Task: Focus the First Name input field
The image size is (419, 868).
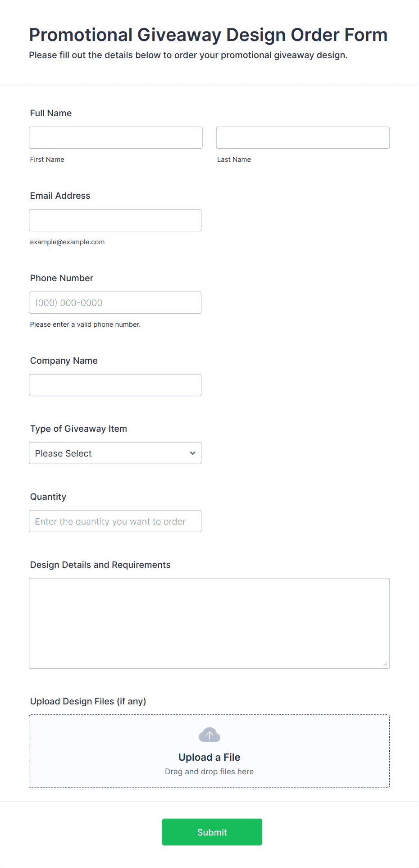Action: (116, 137)
